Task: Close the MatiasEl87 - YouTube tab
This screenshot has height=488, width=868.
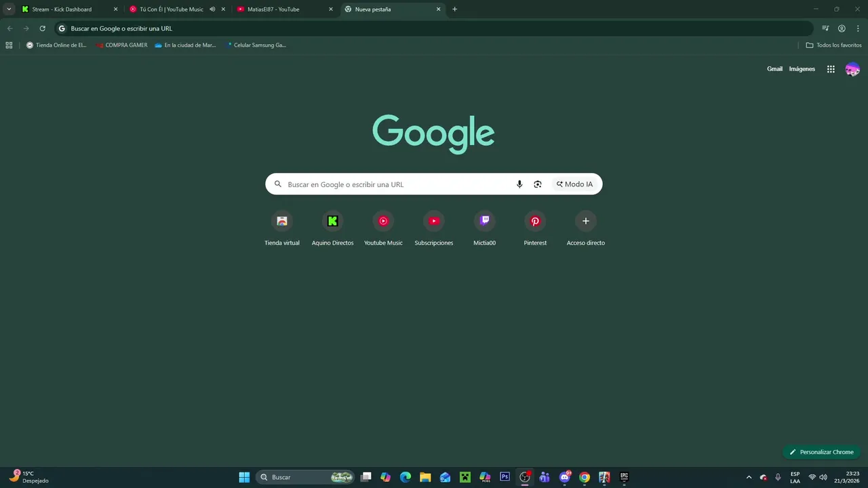Action: 331,9
